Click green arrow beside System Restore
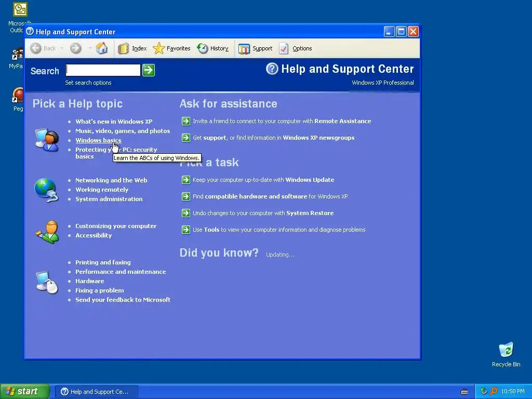532x399 pixels. [x=186, y=213]
